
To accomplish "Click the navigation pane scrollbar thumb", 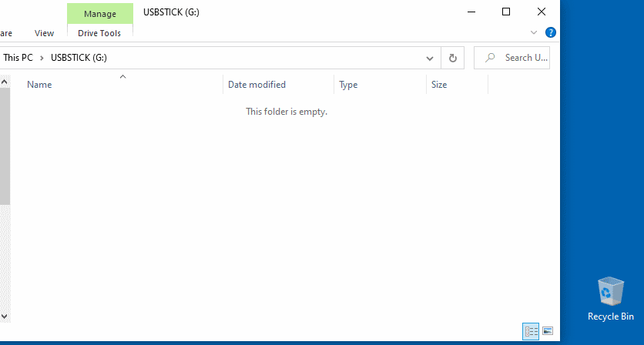I will coord(4,146).
